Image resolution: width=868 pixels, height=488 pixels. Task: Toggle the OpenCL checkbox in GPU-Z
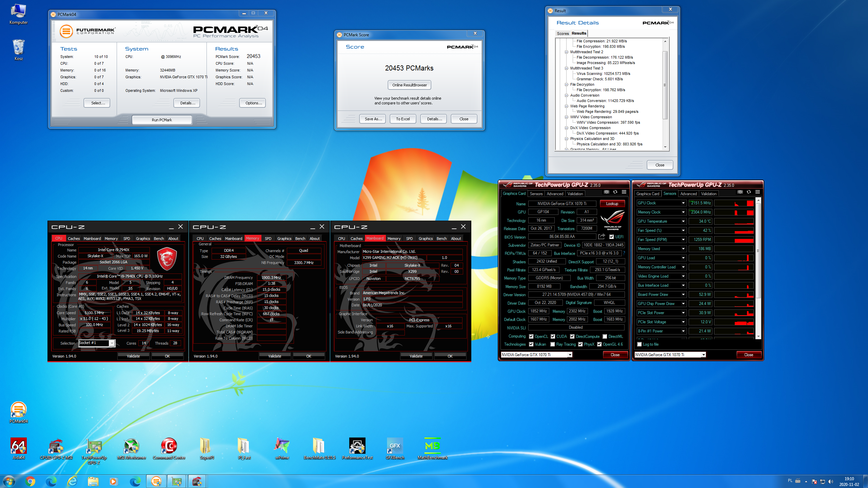[531, 337]
